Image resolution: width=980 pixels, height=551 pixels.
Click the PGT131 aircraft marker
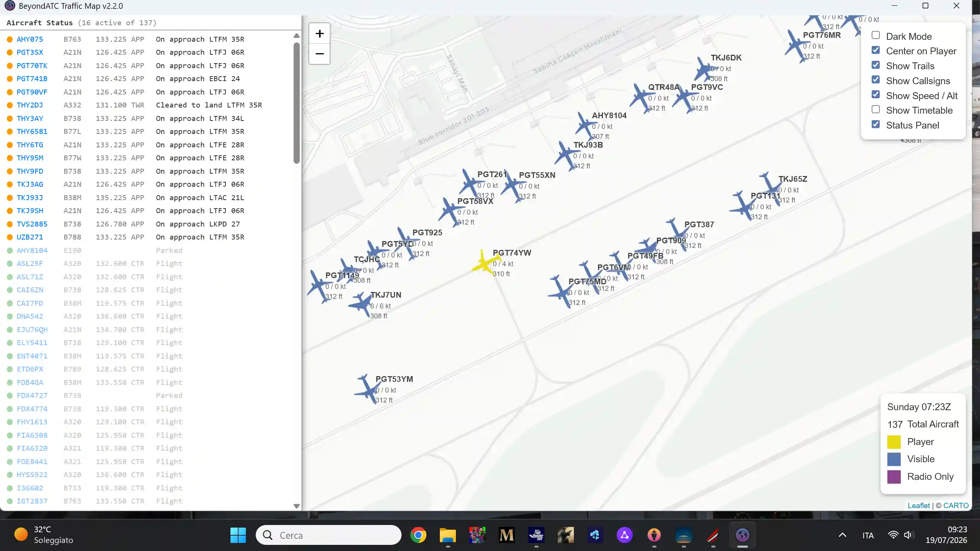tap(743, 206)
